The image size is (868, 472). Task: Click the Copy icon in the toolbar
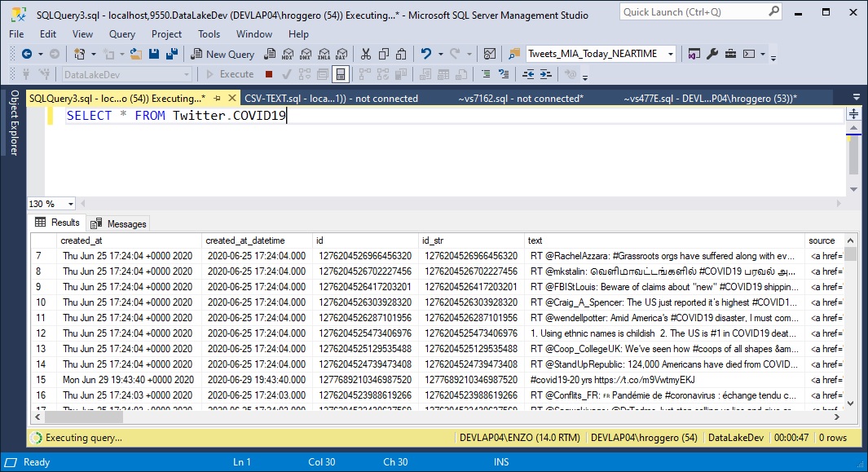click(383, 54)
